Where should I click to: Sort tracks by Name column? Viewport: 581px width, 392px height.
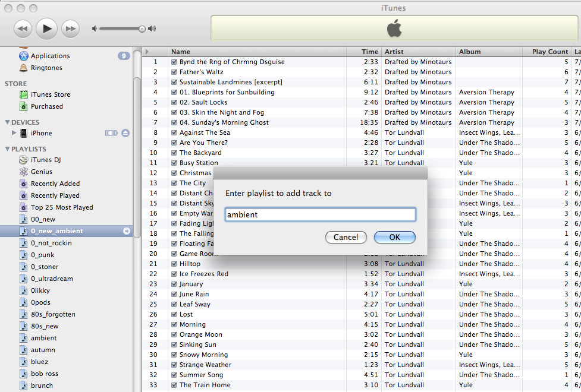pos(257,52)
